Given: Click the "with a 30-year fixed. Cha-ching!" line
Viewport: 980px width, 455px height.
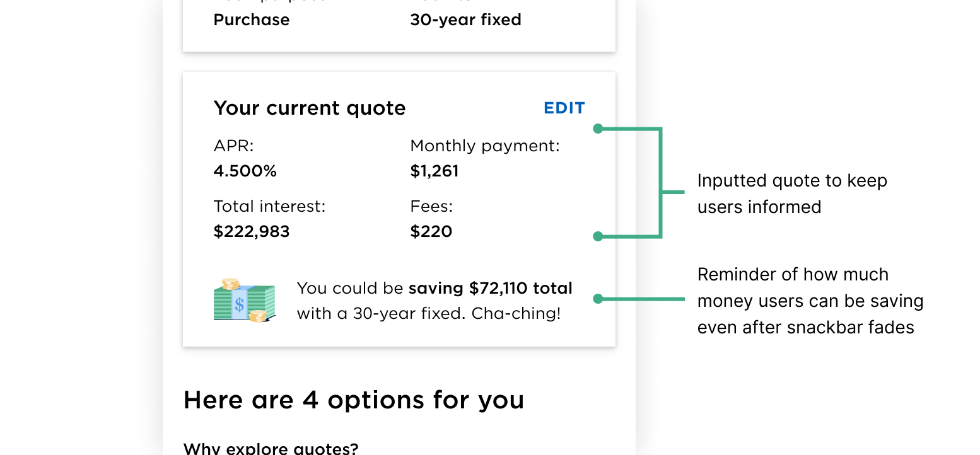Looking at the screenshot, I should 429,313.
